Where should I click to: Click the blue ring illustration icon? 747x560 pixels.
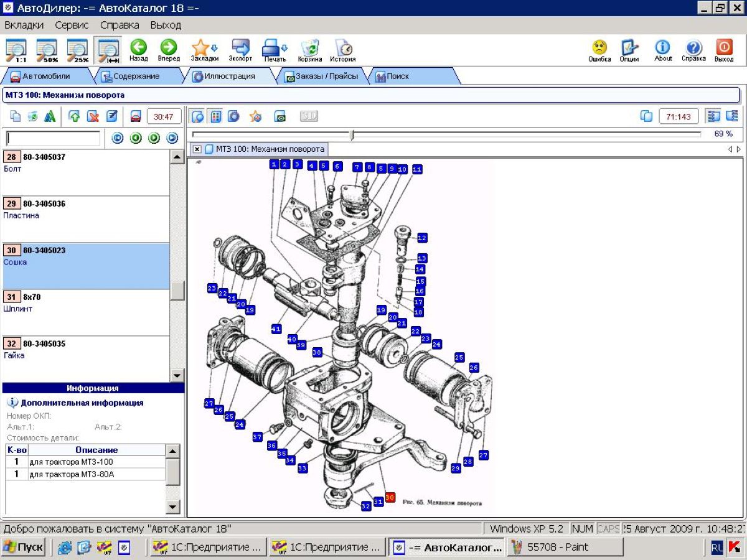click(233, 116)
